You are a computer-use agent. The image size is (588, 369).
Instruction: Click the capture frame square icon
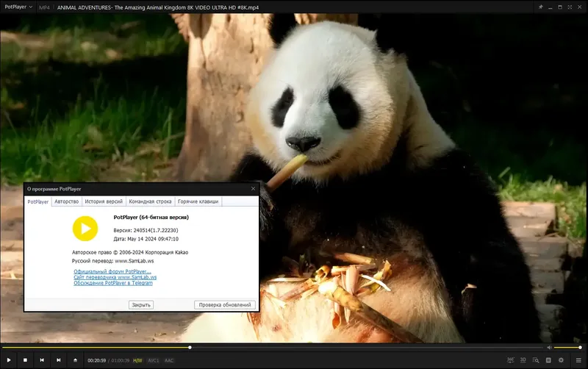[548, 360]
